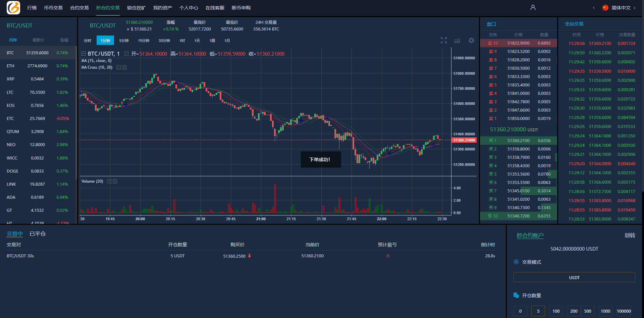Open MA Cross indicator settings gear

[118, 67]
